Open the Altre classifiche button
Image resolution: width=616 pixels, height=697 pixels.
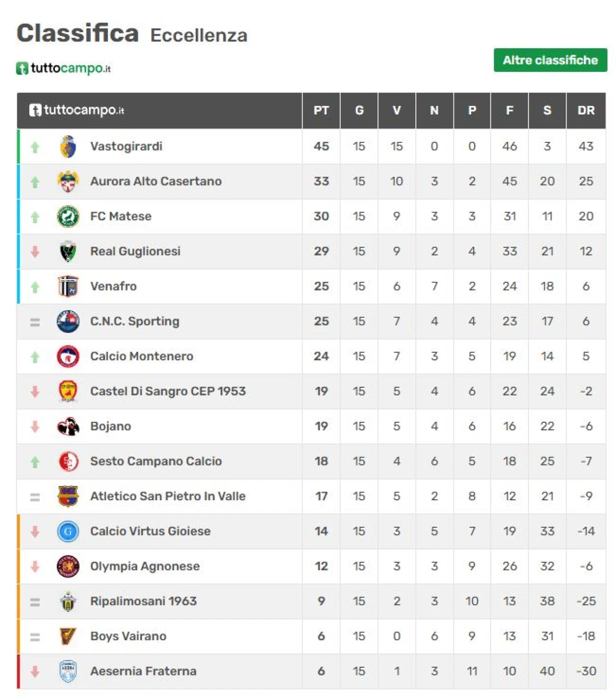[x=550, y=60]
